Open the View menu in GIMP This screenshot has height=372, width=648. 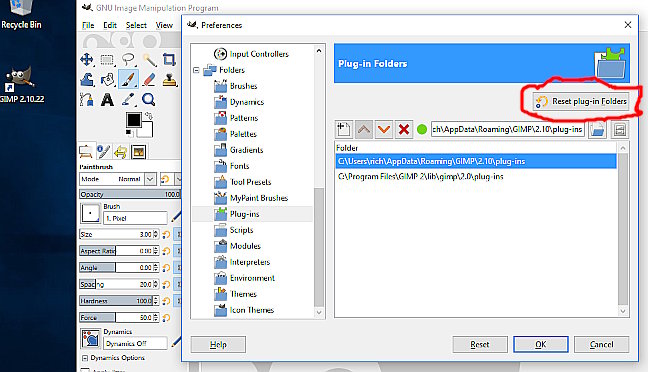point(164,26)
